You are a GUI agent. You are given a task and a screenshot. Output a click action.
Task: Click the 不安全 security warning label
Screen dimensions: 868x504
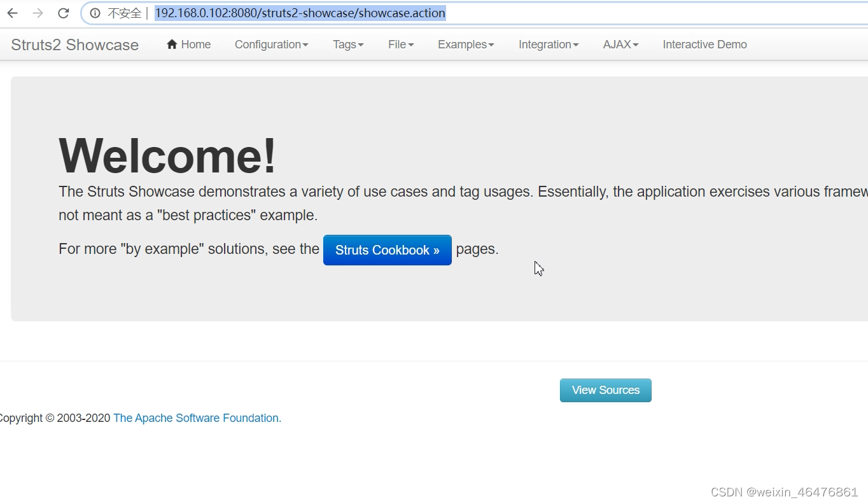coord(124,13)
